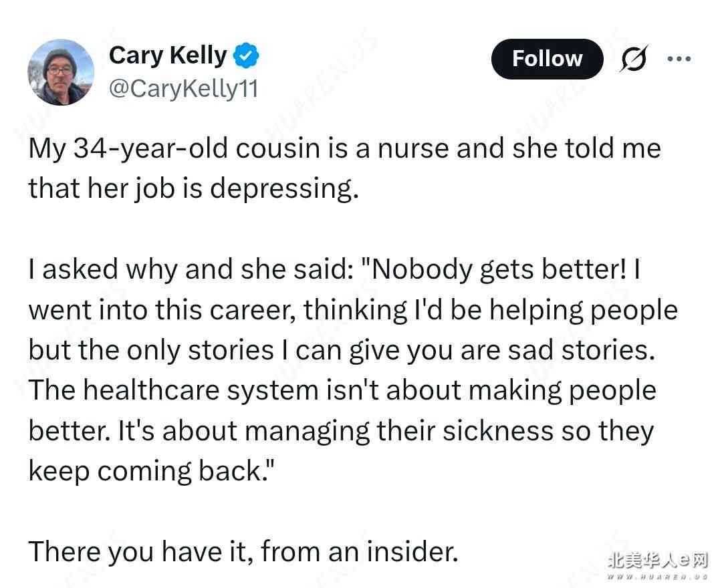Click the 北美华人e网 watermark logo
722x588 pixels.
(656, 559)
